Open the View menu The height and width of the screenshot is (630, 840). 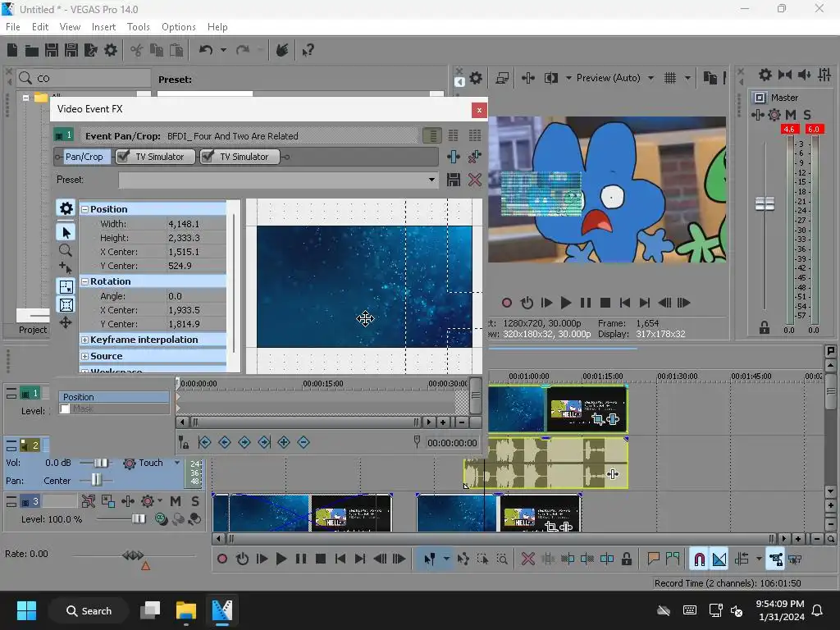(70, 27)
